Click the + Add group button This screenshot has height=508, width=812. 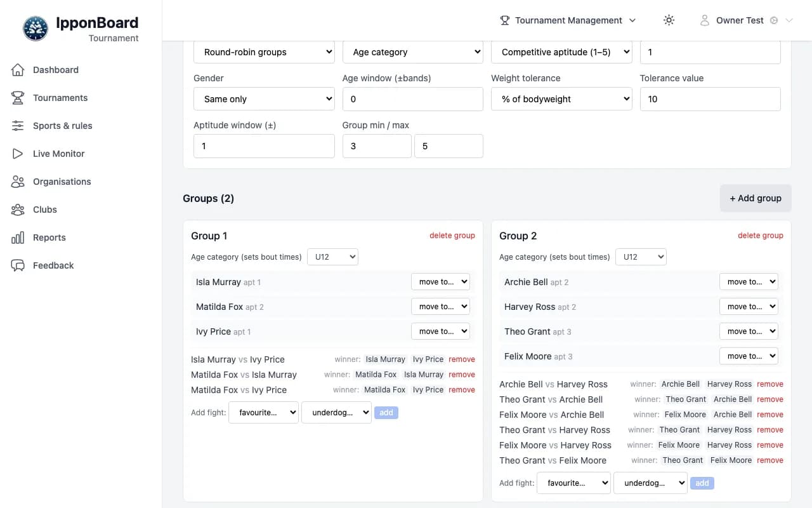pyautogui.click(x=756, y=198)
